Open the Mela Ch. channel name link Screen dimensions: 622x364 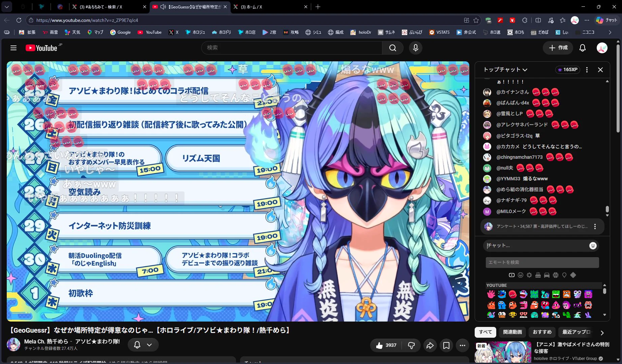pos(72,341)
